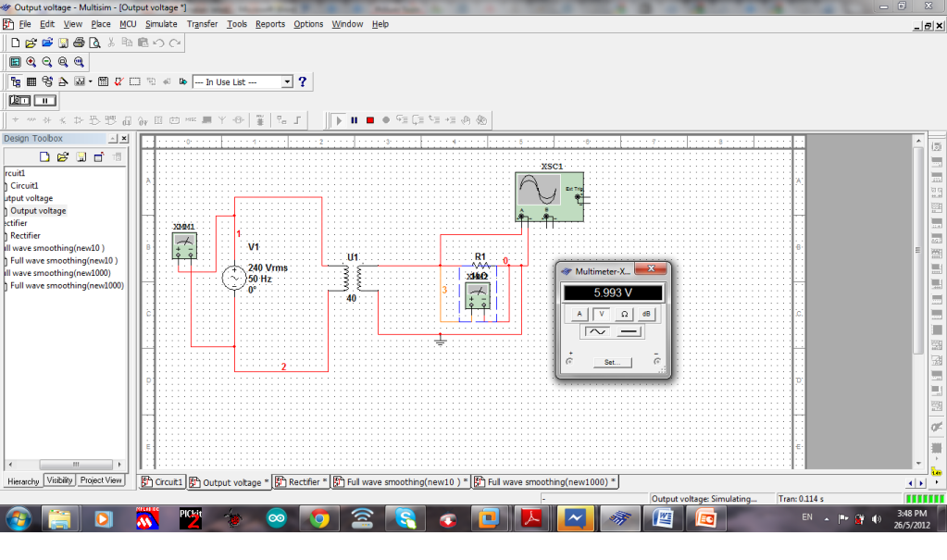Image resolution: width=947 pixels, height=560 pixels.
Task: Select the dB mode on the multimeter
Action: [x=646, y=314]
